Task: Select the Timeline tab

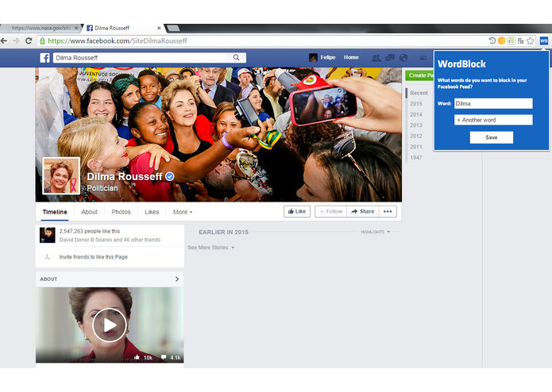Action: pyautogui.click(x=55, y=212)
